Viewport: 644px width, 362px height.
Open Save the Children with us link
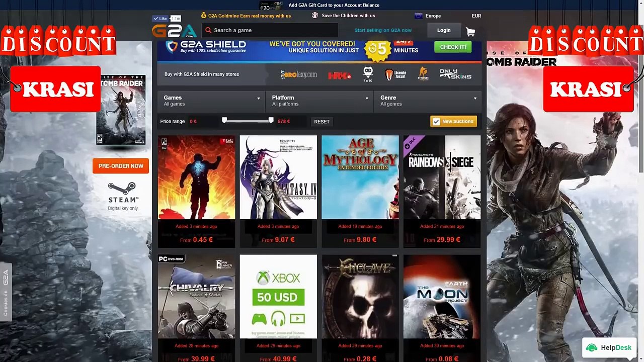coord(348,16)
